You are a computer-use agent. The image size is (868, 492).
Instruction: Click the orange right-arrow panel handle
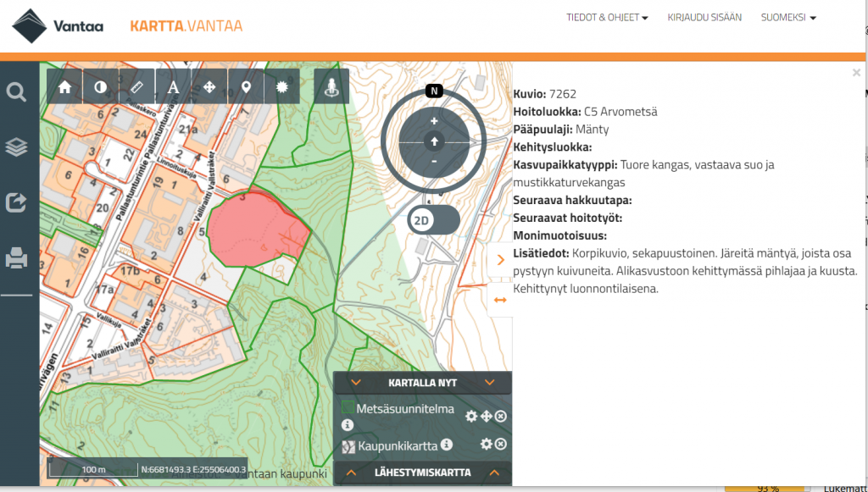click(500, 260)
